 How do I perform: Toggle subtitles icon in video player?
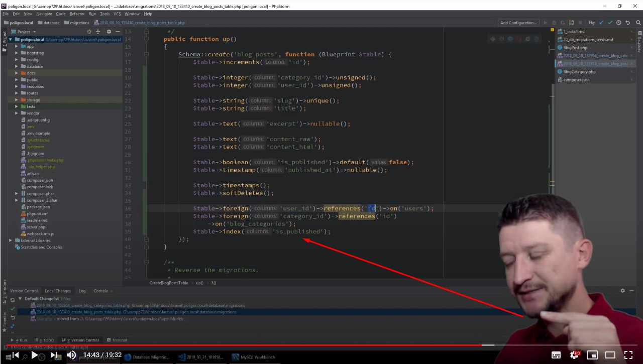(x=556, y=355)
